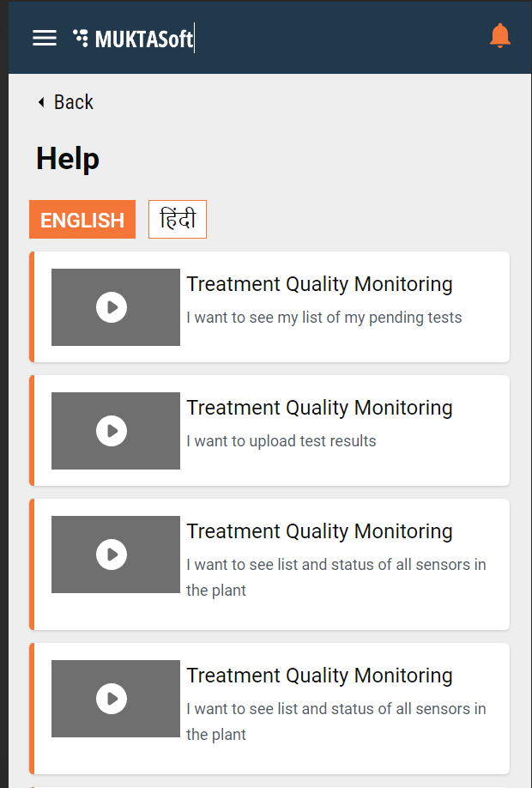Play the upload test results video
Image resolution: width=532 pixels, height=788 pixels.
tap(112, 431)
